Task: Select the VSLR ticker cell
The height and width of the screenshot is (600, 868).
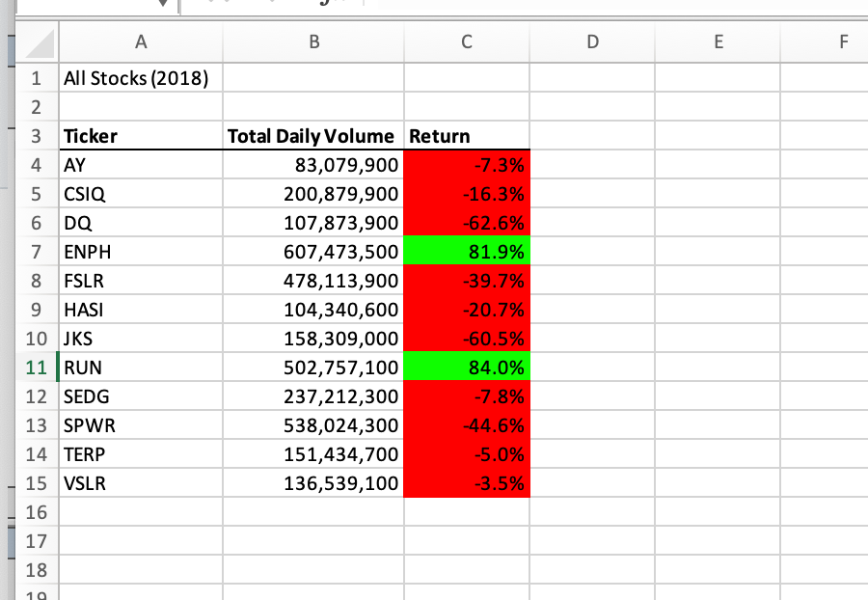Action: point(141,483)
